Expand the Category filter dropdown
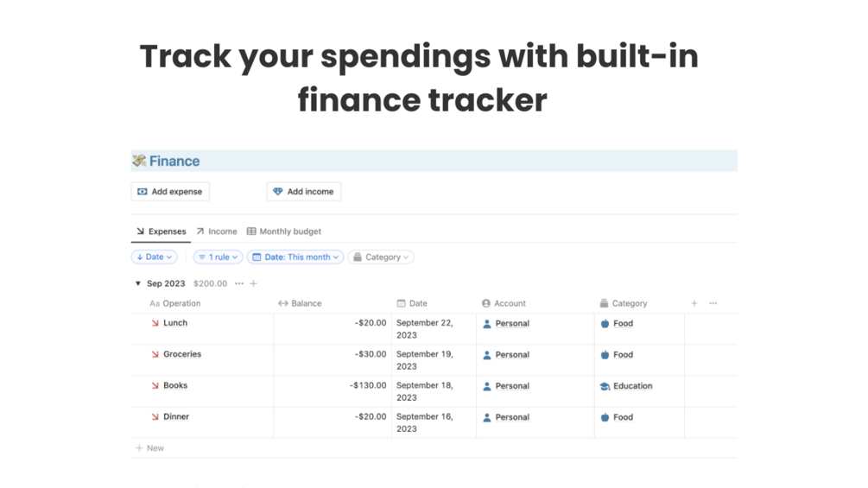868x488 pixels. click(x=381, y=257)
